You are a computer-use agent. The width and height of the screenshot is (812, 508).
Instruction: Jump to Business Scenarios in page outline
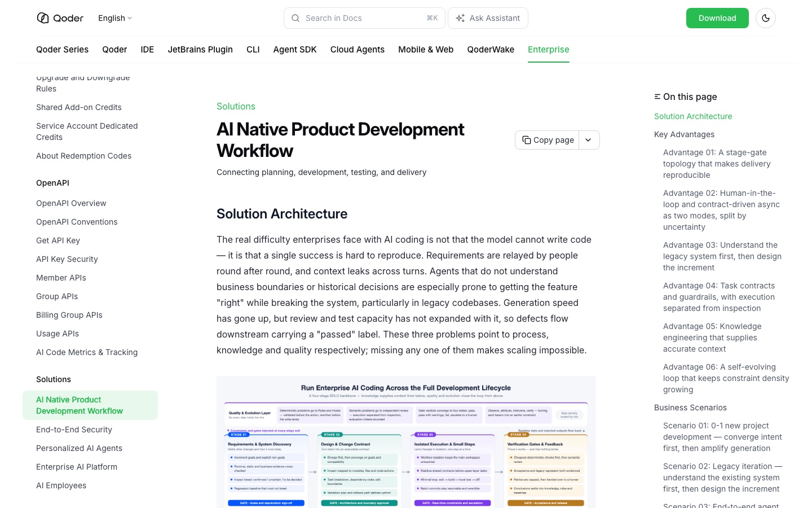pos(690,408)
